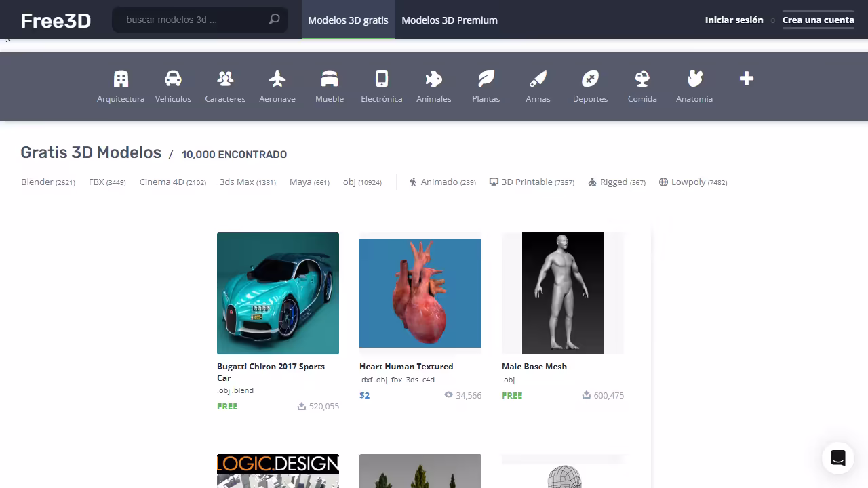Open the Caracteres people icon
The image size is (868, 488).
pos(225,79)
